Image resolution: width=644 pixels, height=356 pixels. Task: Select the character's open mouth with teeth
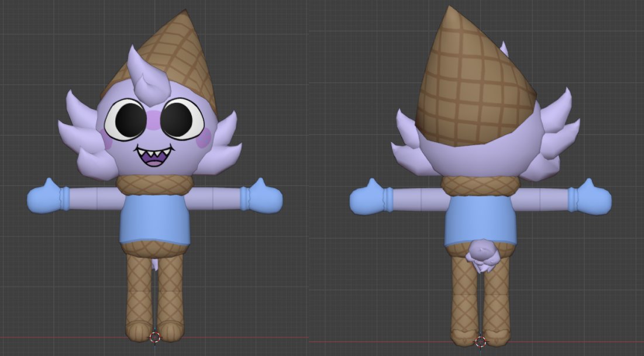(x=154, y=156)
